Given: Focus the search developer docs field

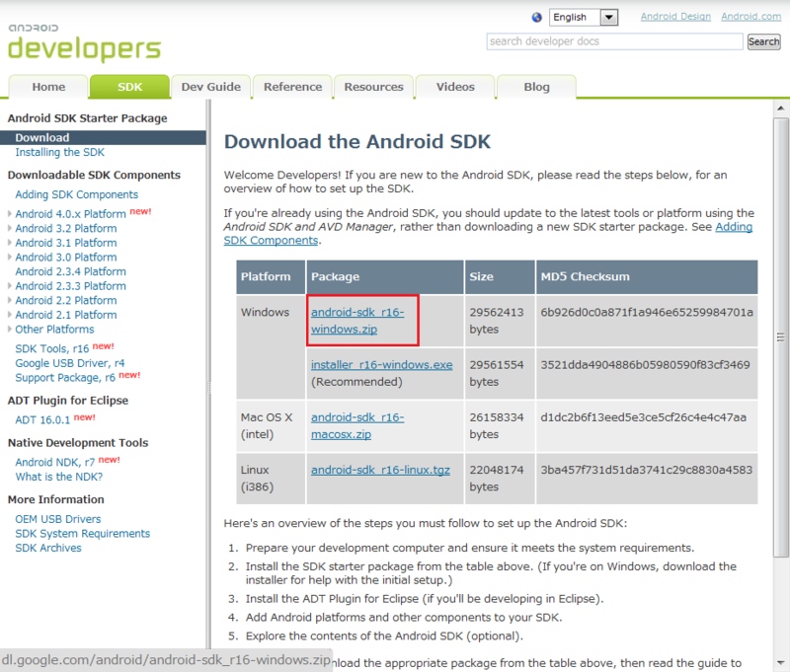Looking at the screenshot, I should pos(614,41).
